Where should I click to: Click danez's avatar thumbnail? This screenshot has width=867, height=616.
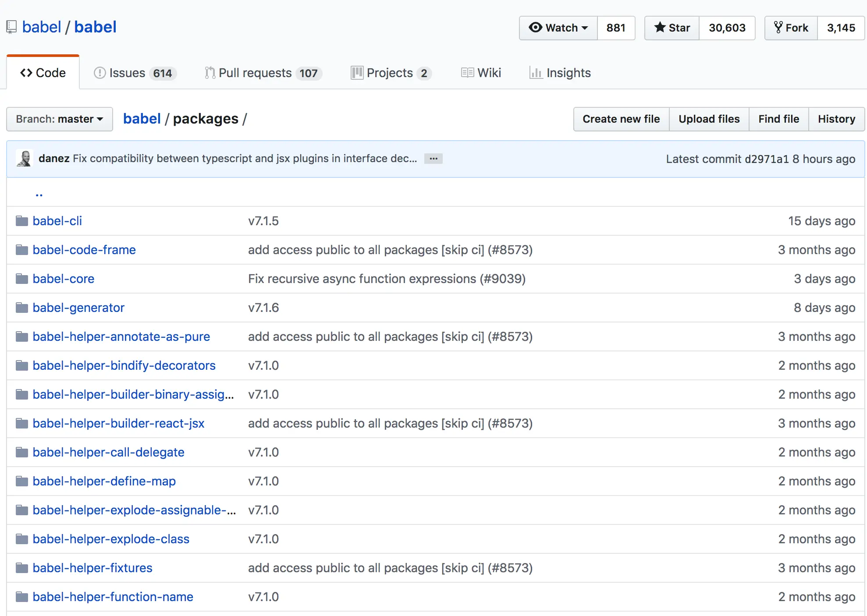[x=25, y=159]
